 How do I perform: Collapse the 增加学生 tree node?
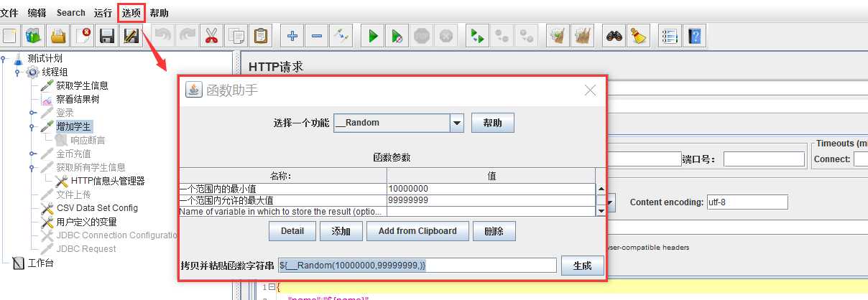[32, 126]
